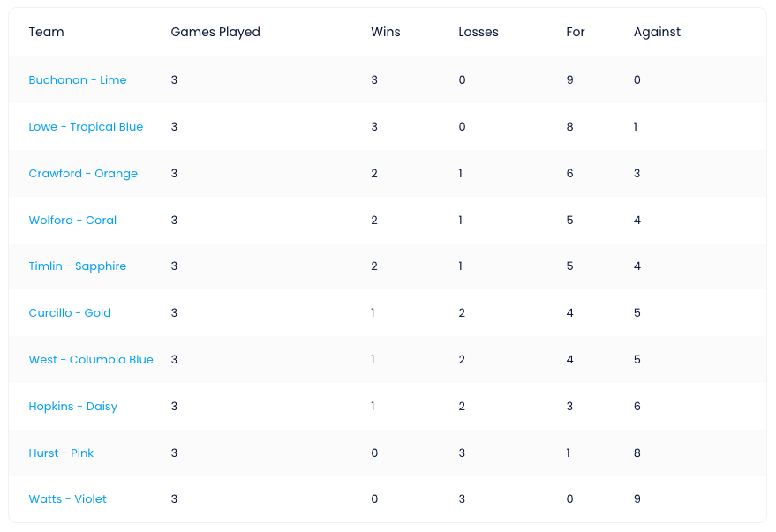Open the Wolford - Coral team link

(x=72, y=220)
